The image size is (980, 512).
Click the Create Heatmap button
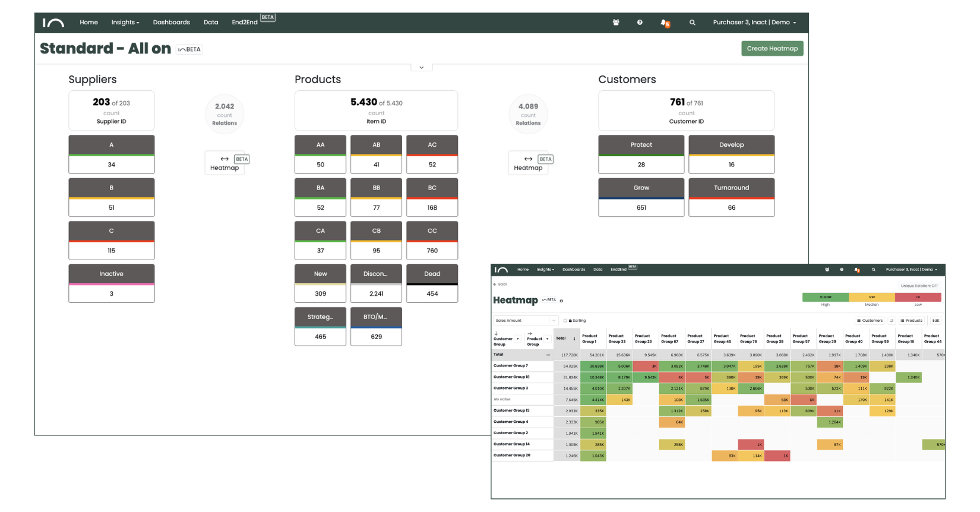click(x=772, y=49)
